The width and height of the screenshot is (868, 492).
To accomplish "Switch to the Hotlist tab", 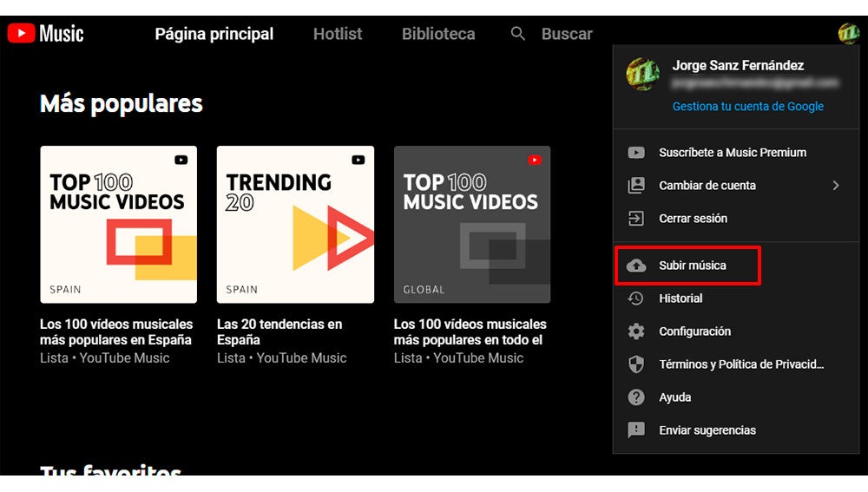I will tap(337, 34).
